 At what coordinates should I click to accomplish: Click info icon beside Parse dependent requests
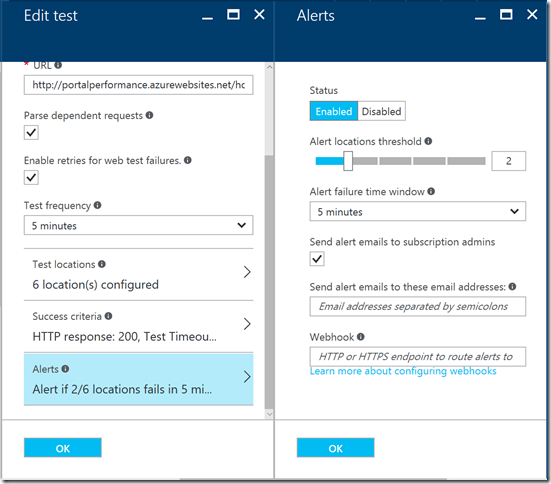pyautogui.click(x=149, y=115)
